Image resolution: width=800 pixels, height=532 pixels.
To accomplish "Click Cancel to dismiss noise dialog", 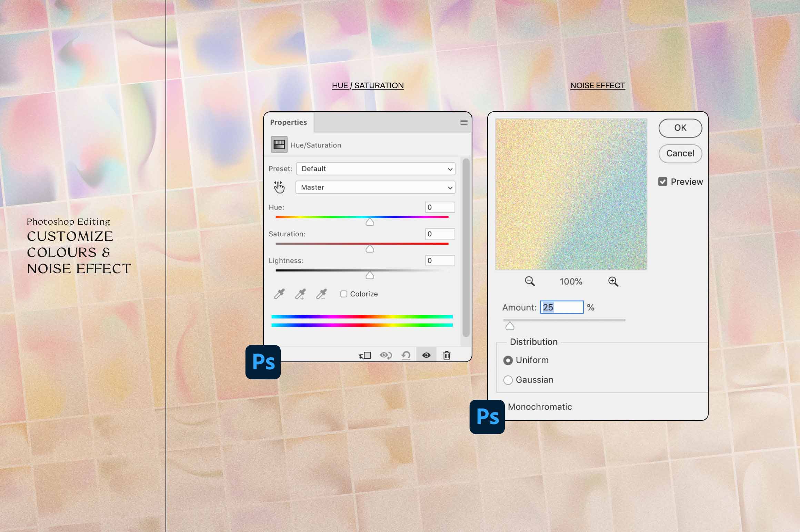I will 680,153.
